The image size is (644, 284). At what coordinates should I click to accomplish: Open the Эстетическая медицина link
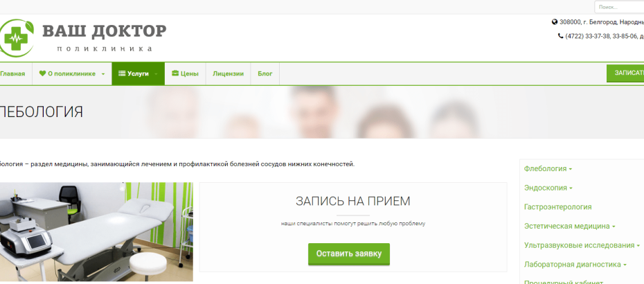566,226
